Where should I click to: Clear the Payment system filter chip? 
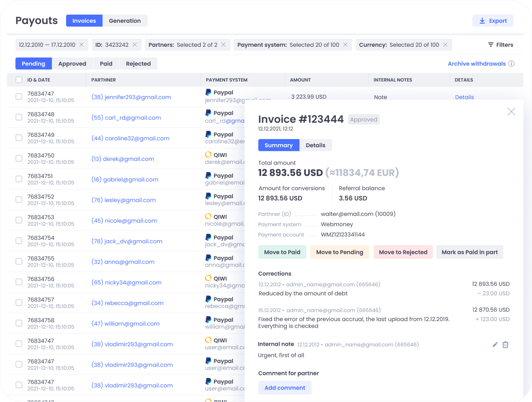click(345, 45)
